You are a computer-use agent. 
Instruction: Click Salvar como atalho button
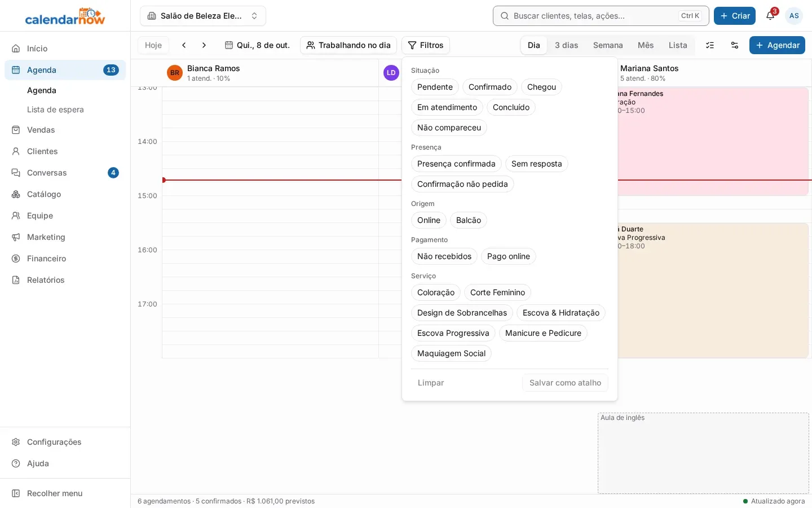(x=565, y=383)
